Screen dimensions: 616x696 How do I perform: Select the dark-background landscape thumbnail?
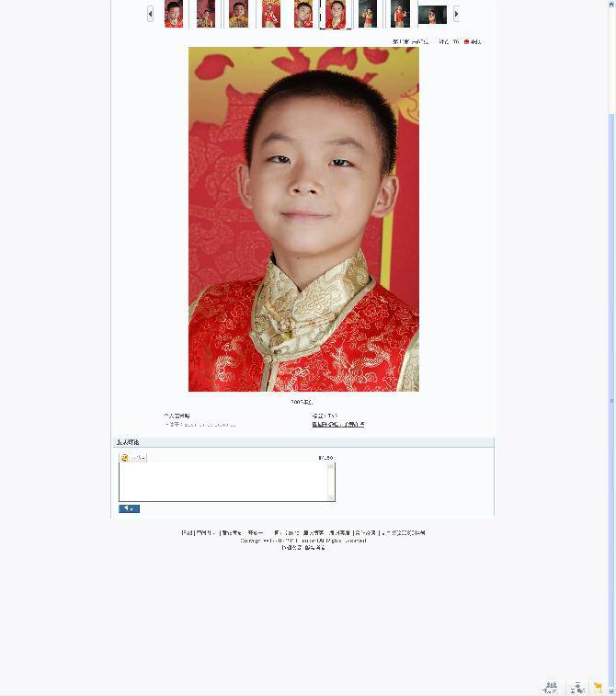click(x=432, y=15)
